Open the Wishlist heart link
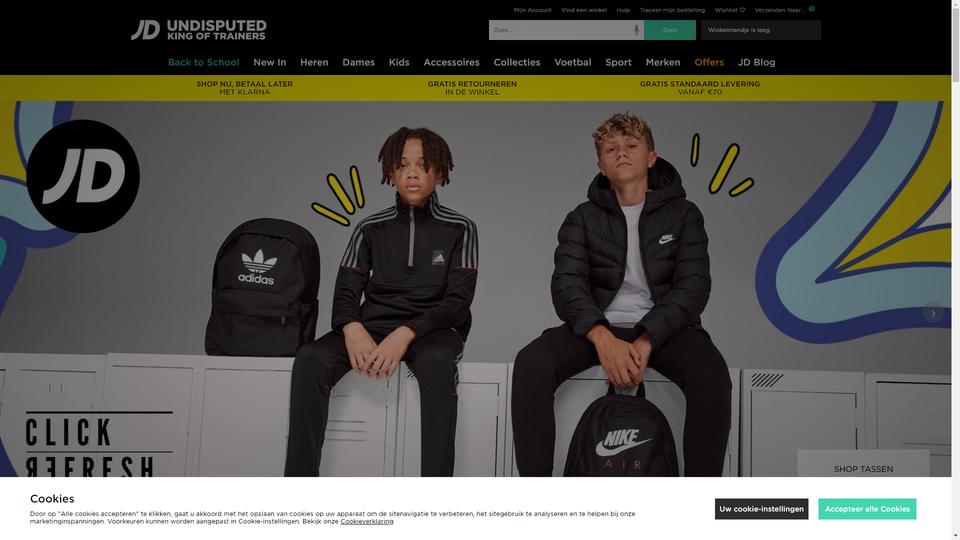This screenshot has width=960, height=540. [730, 10]
